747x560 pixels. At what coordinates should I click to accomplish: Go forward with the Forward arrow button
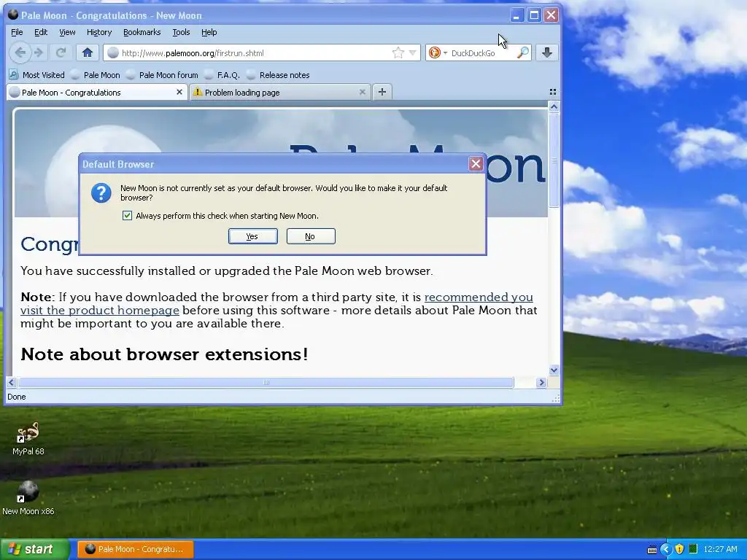coord(39,52)
